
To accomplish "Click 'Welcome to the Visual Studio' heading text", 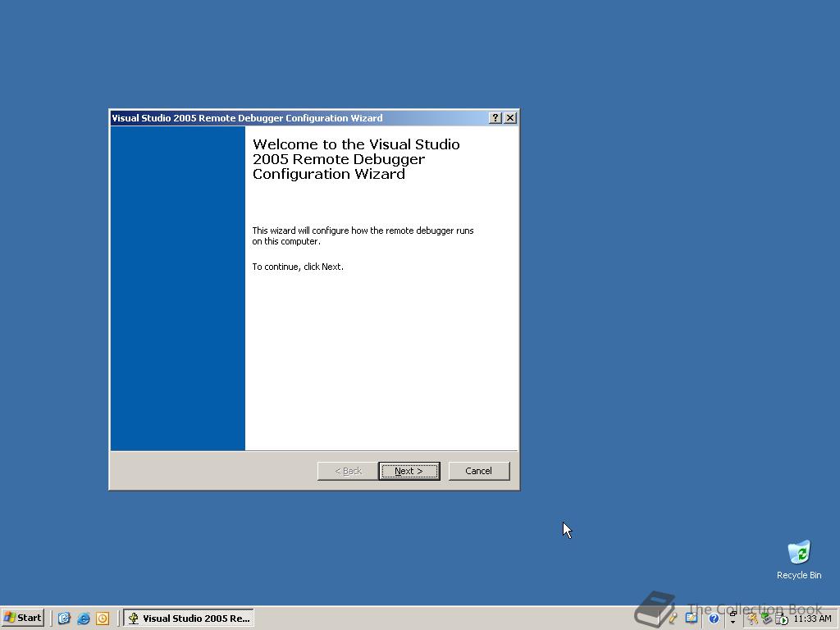I will point(356,144).
